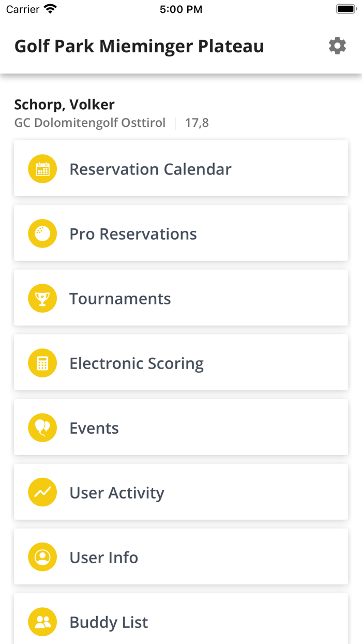Viewport: 362px width, 644px height.
Task: Tap the yellow calendar icon
Action: pos(42,169)
